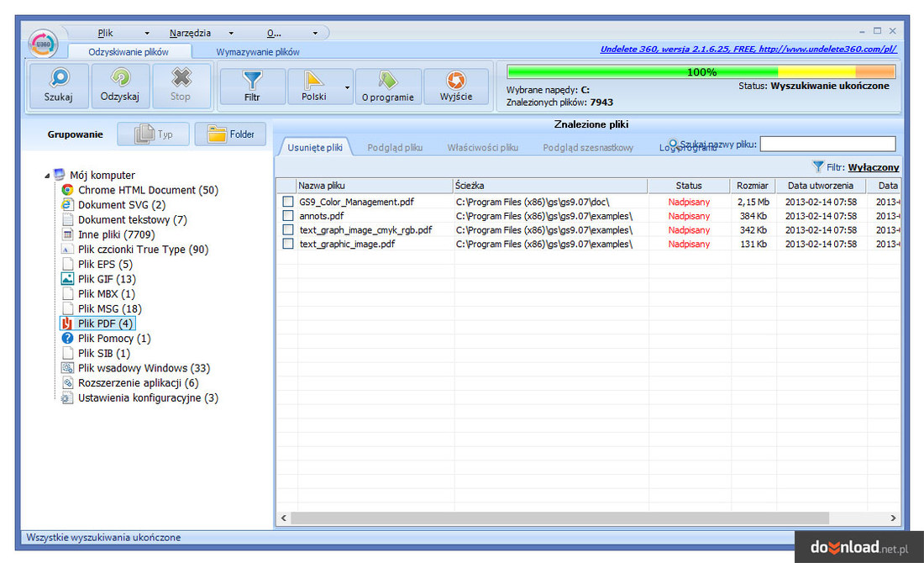This screenshot has width=924, height=563.
Task: Open the Plik menu
Action: coord(106,33)
